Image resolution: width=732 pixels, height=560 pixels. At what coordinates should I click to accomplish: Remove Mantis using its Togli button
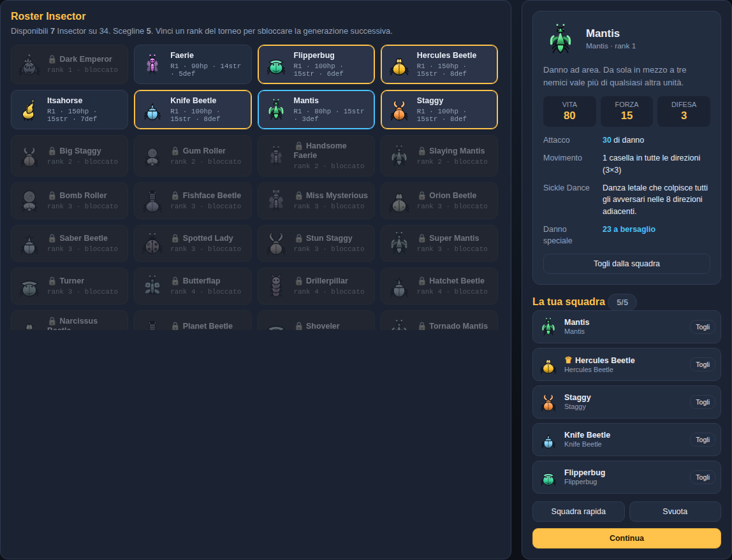703,327
